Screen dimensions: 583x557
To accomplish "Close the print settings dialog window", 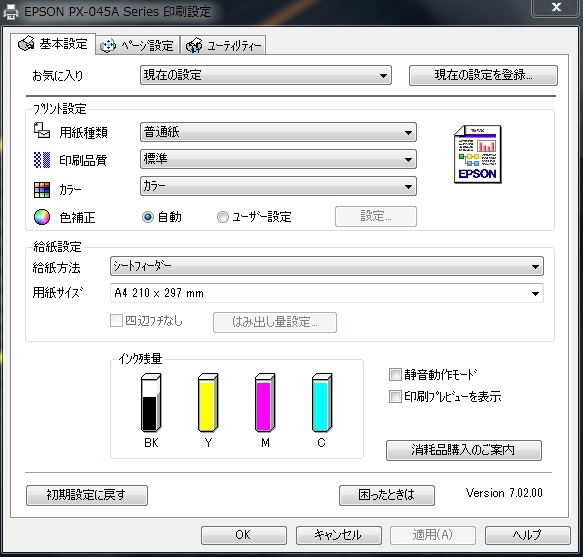I will tap(556, 7).
